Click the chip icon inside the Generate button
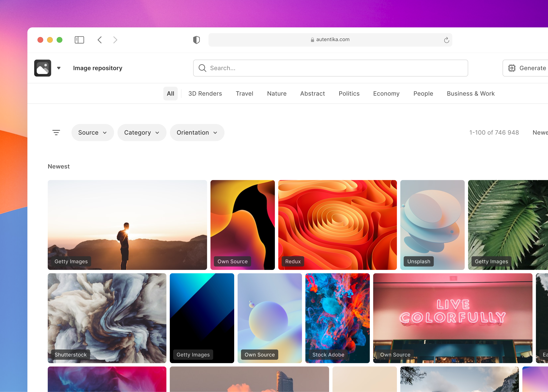This screenshot has height=392, width=548. coord(512,68)
